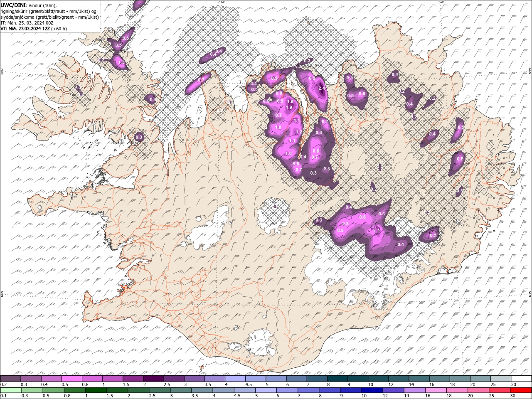Click the UWC/DINI title text
Screen dimensions: 532x399
point(13,5)
